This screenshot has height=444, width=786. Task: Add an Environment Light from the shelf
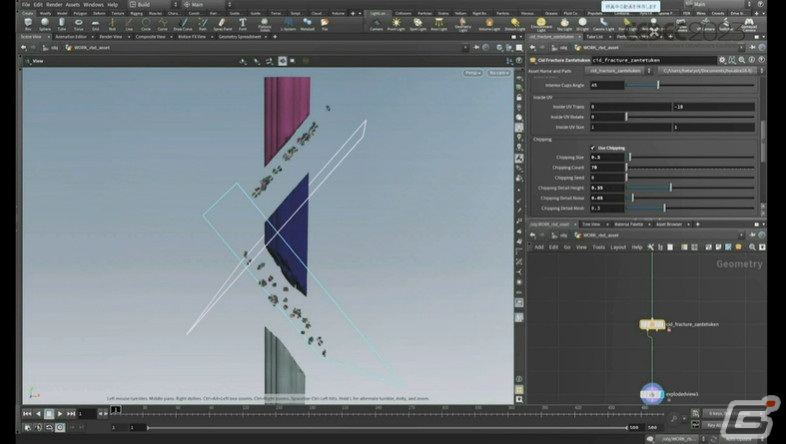pyautogui.click(x=541, y=24)
